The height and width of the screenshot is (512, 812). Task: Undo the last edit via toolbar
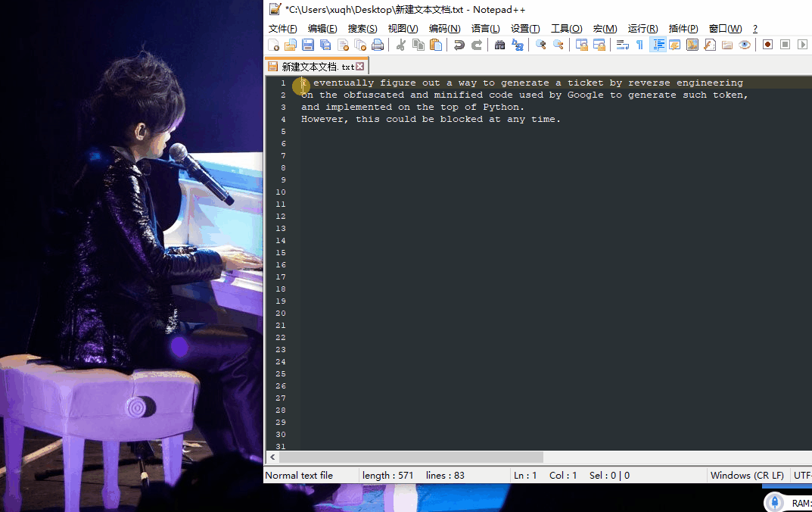point(459,45)
